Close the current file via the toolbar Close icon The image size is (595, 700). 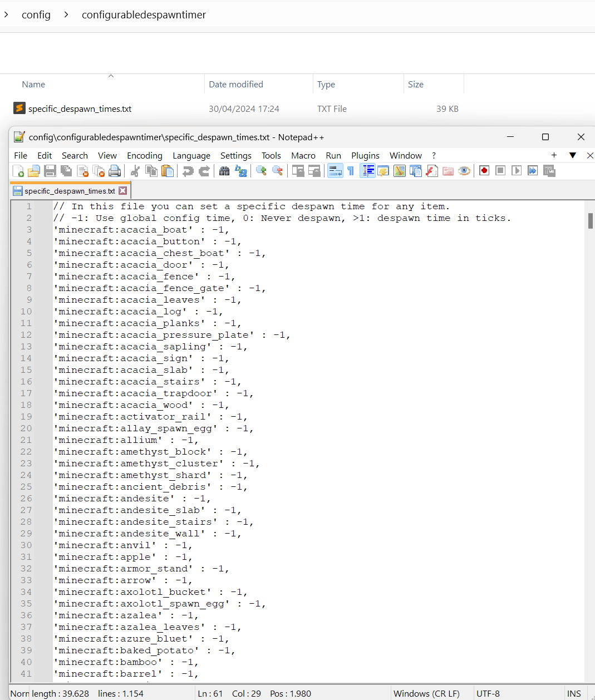(x=83, y=171)
